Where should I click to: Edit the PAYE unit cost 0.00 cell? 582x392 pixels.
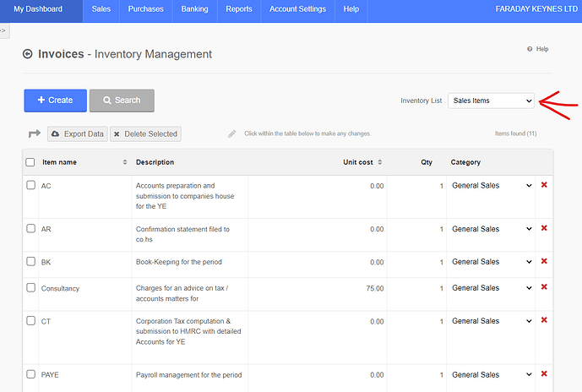pyautogui.click(x=318, y=378)
